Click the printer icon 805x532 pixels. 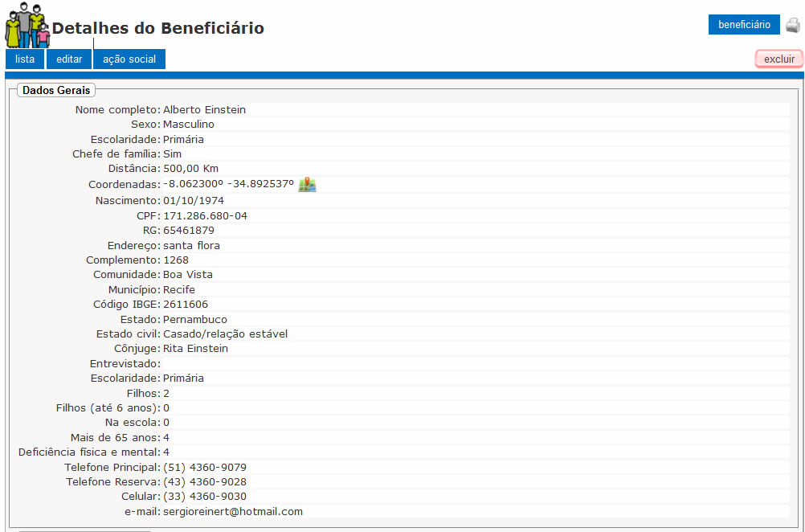point(793,25)
